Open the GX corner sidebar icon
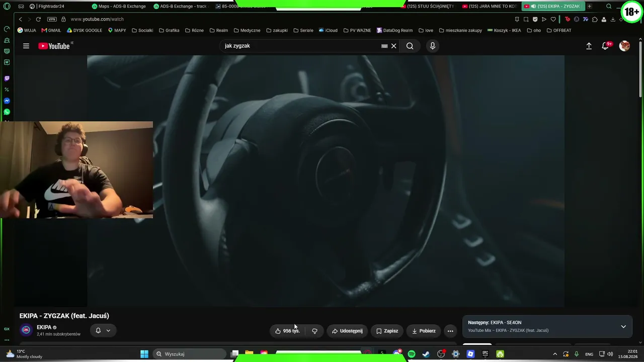This screenshot has width=644, height=362. (7, 329)
